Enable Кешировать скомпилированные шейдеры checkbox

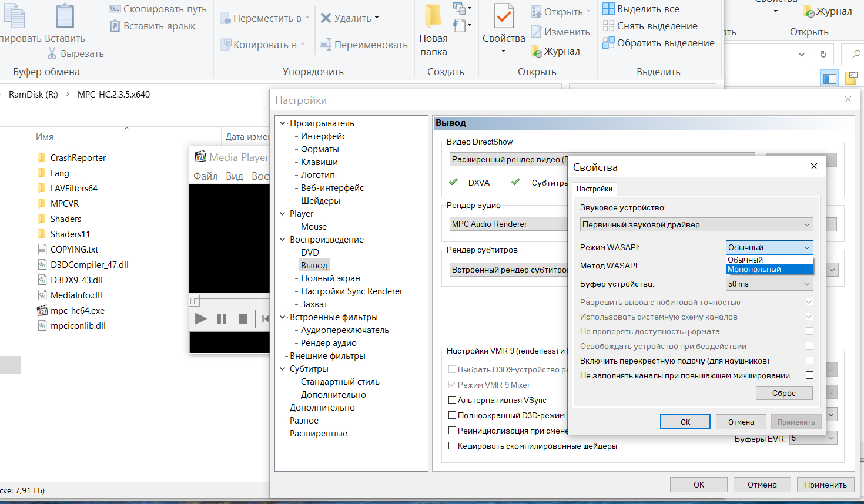pos(453,446)
